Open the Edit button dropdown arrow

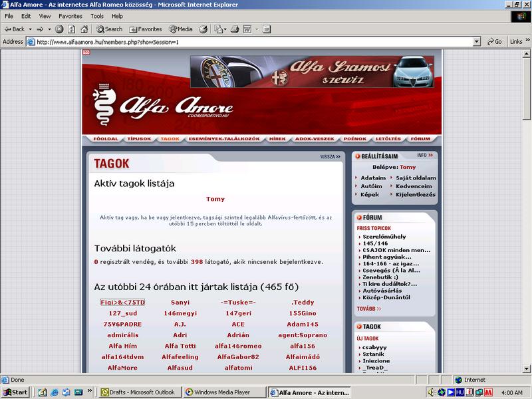pos(257,29)
